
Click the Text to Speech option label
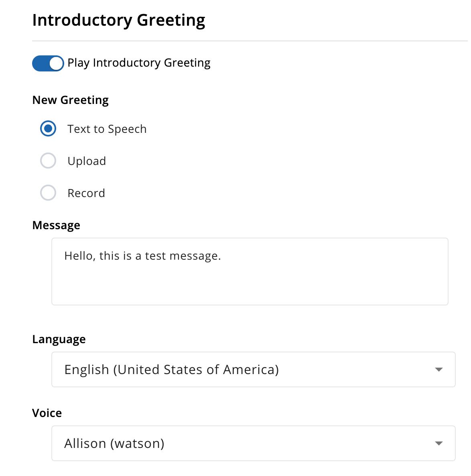coord(107,129)
